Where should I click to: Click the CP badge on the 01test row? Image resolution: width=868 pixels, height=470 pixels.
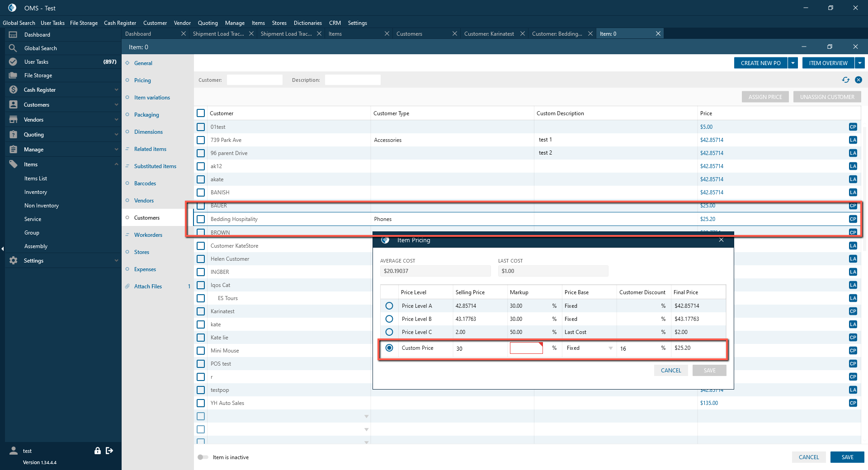tap(853, 127)
